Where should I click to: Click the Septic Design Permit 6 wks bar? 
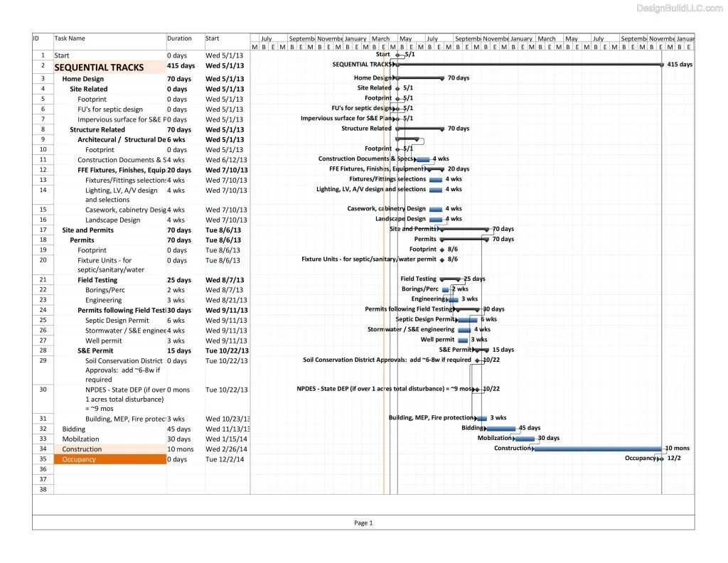click(467, 320)
